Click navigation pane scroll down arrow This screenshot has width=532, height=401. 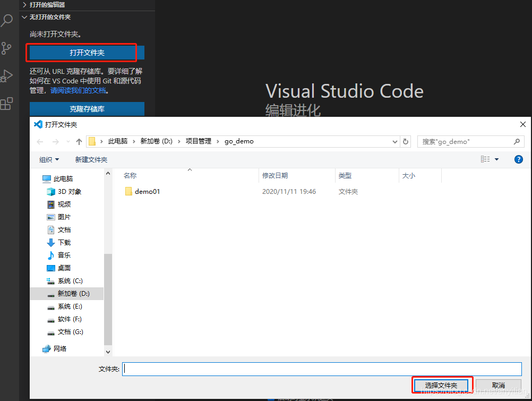click(108, 352)
